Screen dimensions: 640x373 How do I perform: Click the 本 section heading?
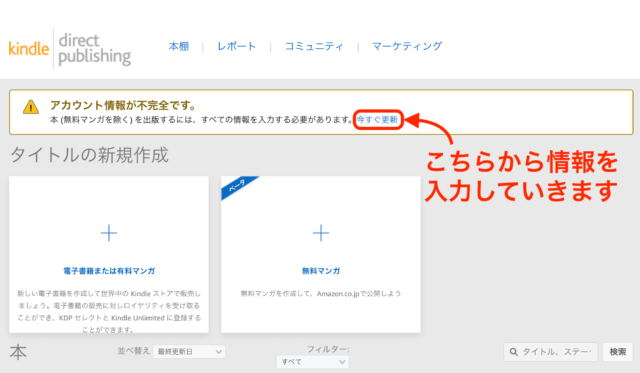coord(18,352)
